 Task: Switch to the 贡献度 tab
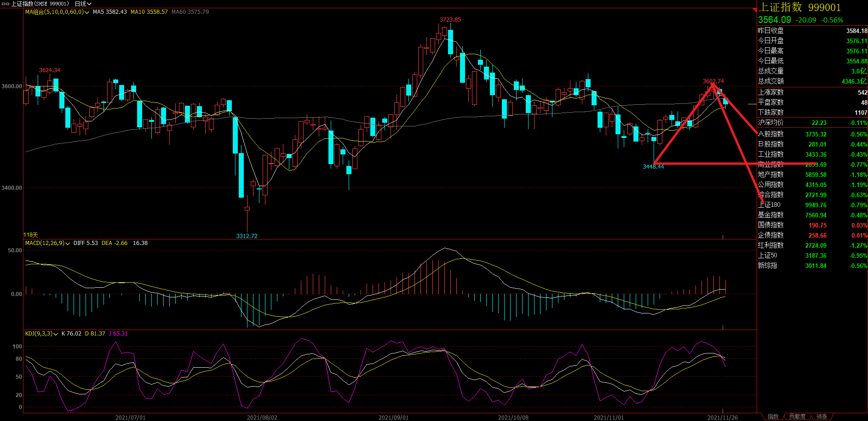[x=797, y=416]
